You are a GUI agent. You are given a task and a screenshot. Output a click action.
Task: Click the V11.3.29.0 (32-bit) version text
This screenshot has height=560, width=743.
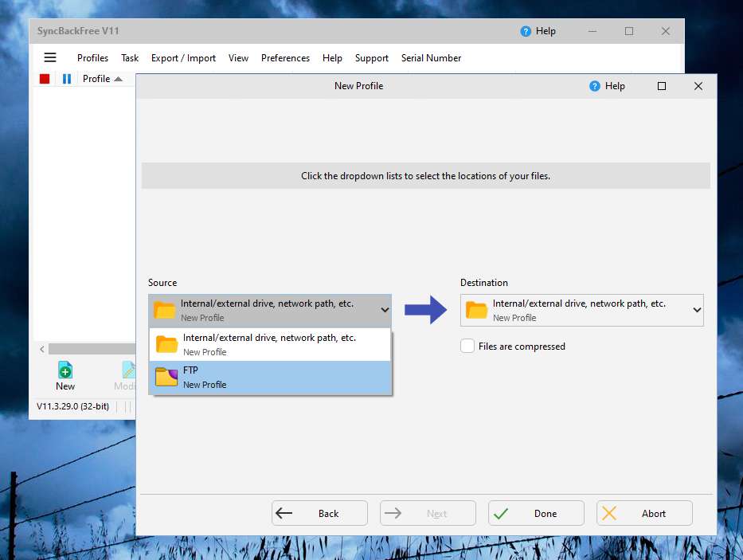(73, 406)
